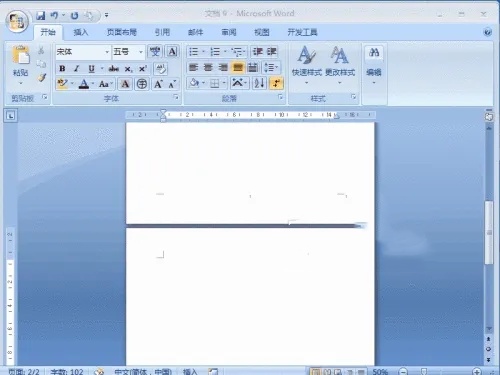Open the bullets list dropdown
The height and width of the screenshot is (375, 500).
[203, 52]
